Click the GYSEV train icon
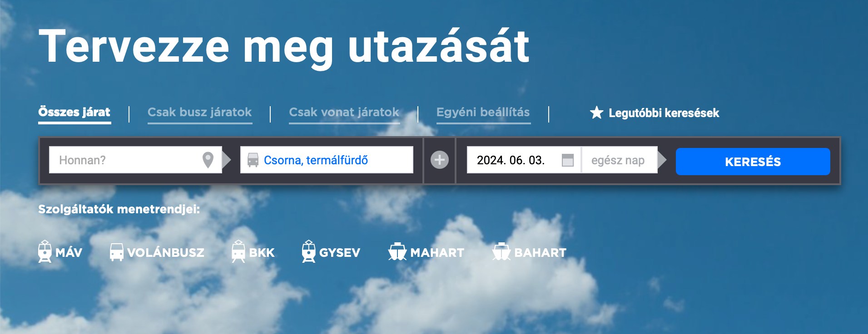Screen dimensions: 868x334 309,252
